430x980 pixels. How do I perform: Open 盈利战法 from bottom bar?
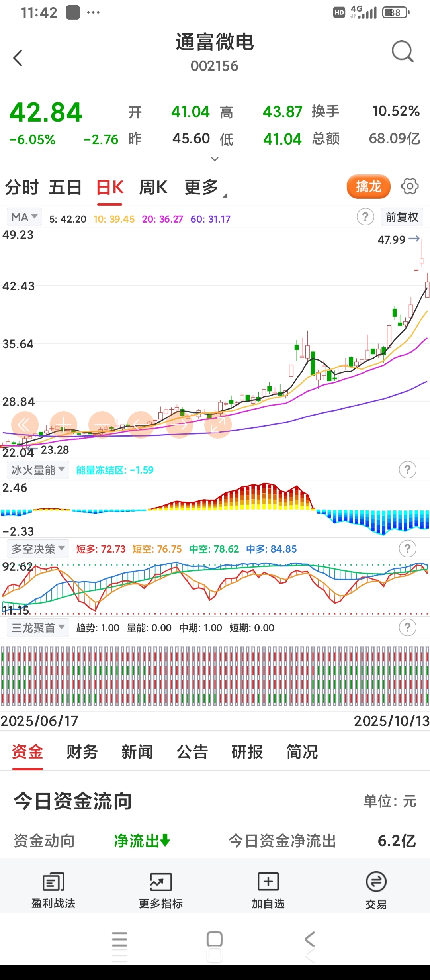(x=53, y=890)
